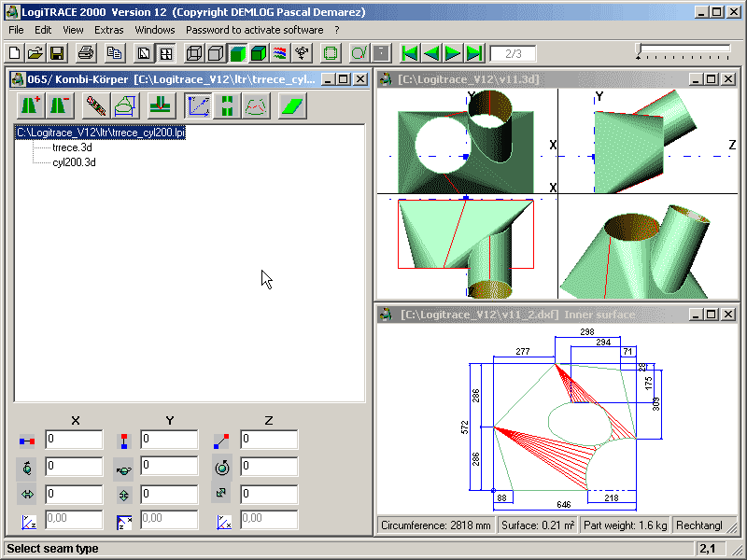Select cyl200.3d in the tree
The height and width of the screenshot is (560, 747).
click(x=74, y=162)
